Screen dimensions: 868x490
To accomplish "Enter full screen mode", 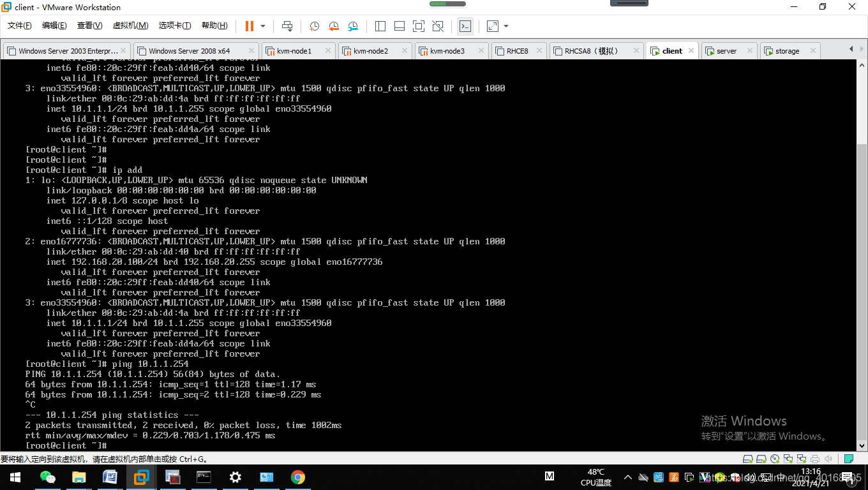I will 419,26.
